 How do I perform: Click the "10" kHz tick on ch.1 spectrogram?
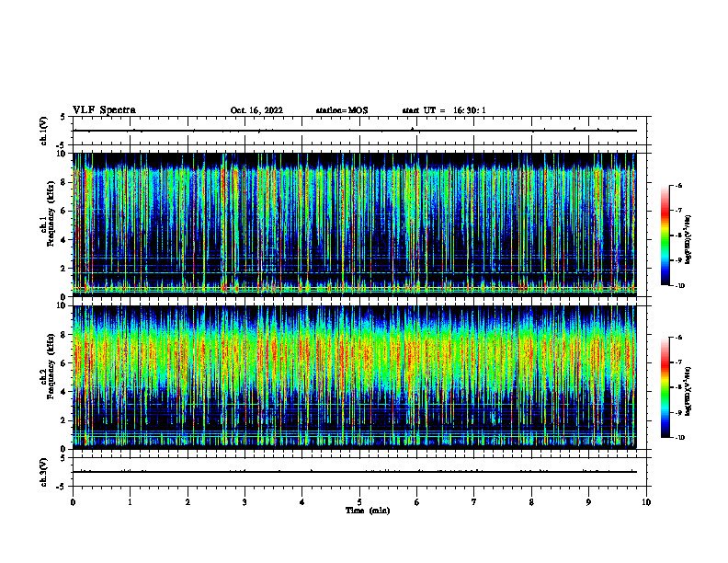point(63,154)
